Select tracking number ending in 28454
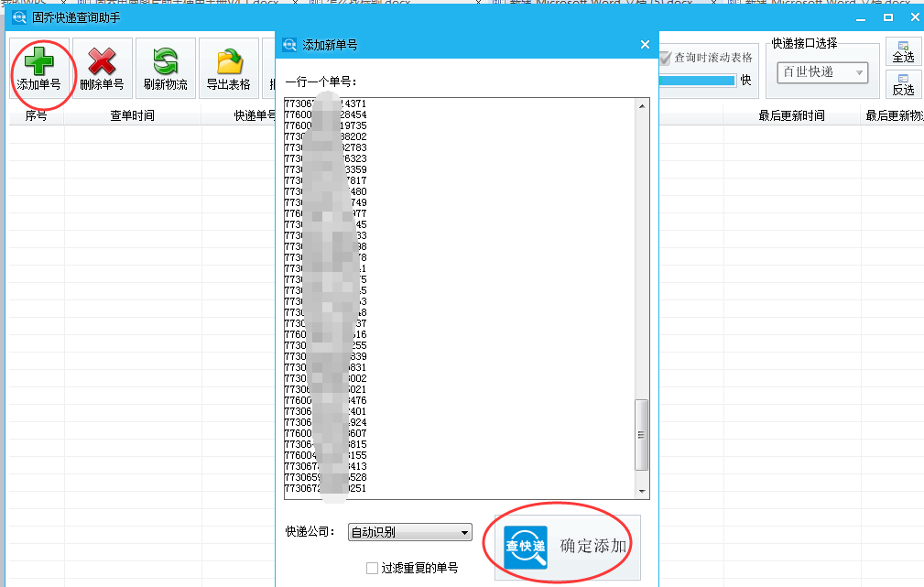The height and width of the screenshot is (587, 924). tap(325, 114)
